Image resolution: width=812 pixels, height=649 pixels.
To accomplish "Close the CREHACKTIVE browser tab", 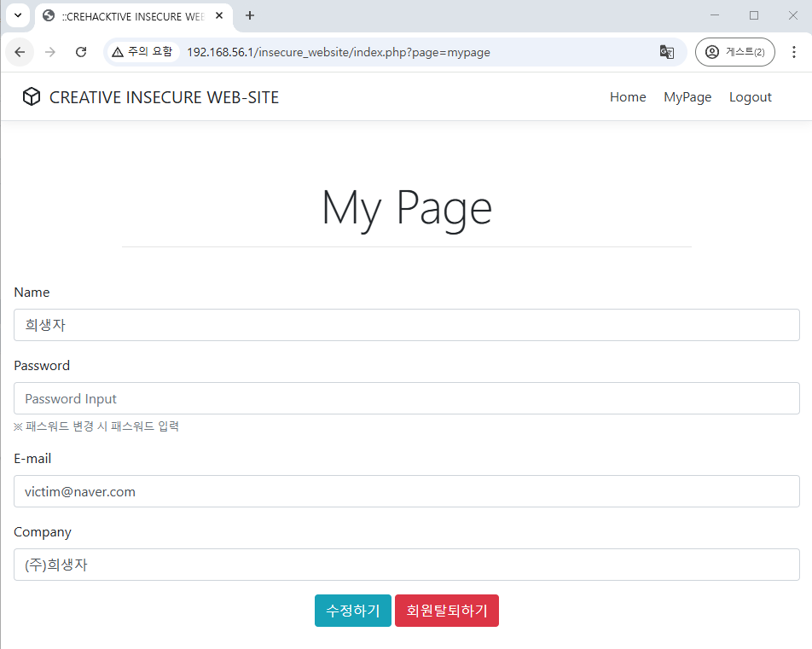I will tap(219, 16).
